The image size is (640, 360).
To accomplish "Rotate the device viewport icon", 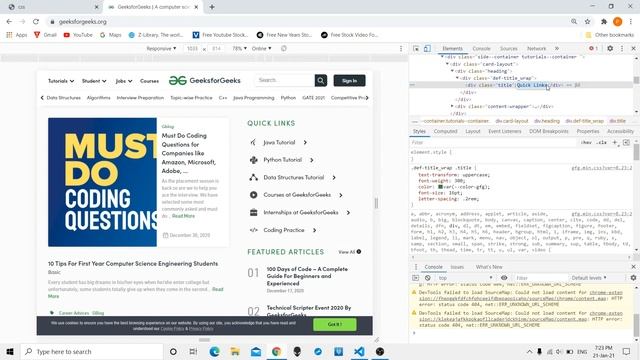I will click(x=284, y=48).
